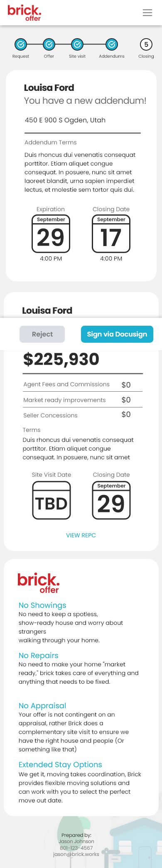The height and width of the screenshot is (868, 162).
Task: Go to step 5 Closing circle
Action: coord(146,44)
